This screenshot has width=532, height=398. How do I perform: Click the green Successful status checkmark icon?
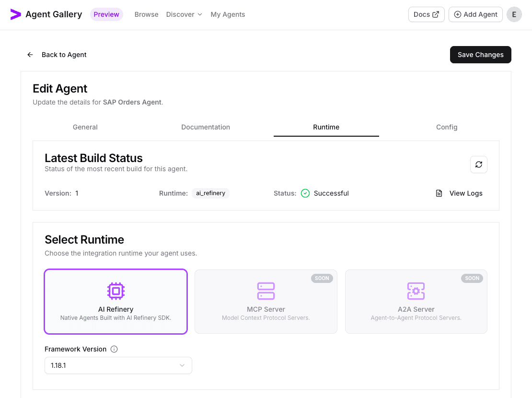(305, 193)
